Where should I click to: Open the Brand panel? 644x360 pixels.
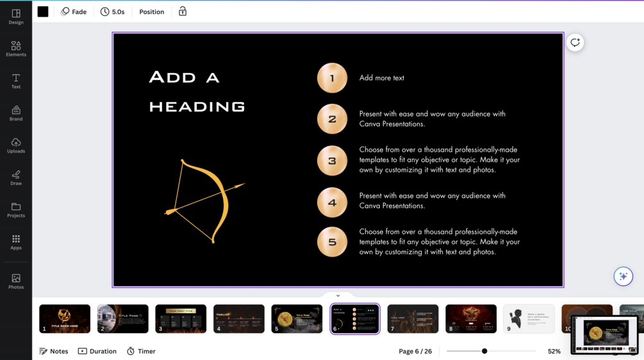coord(16,113)
